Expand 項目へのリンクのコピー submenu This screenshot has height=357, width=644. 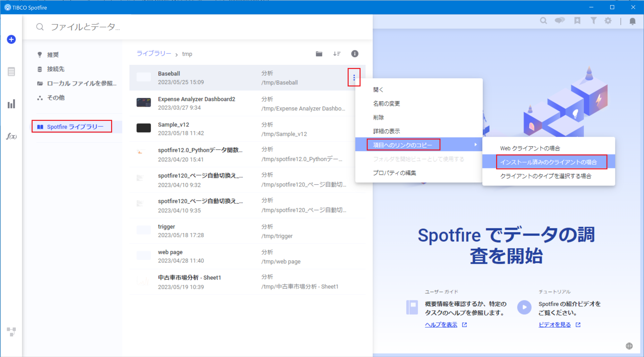(419, 145)
